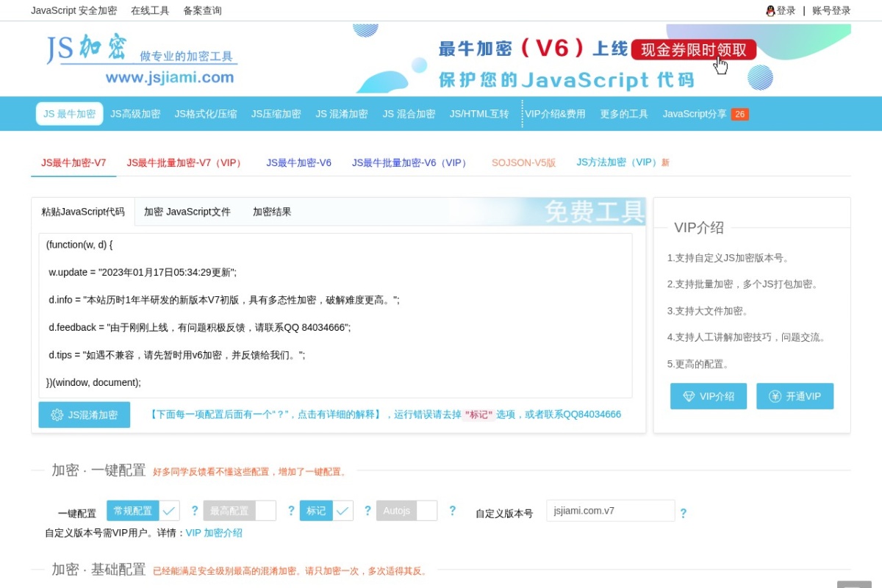882x588 pixels.
Task: Open JavaScript 安全加密 top link
Action: (73, 11)
